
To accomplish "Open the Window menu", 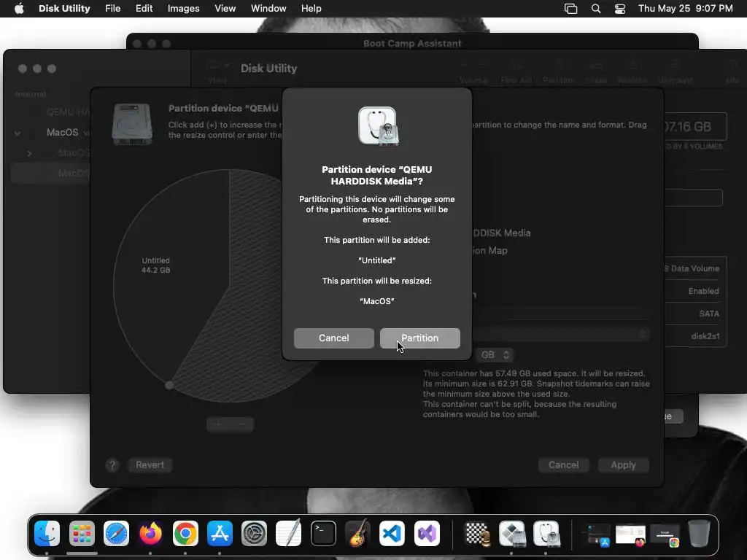I will (x=268, y=9).
